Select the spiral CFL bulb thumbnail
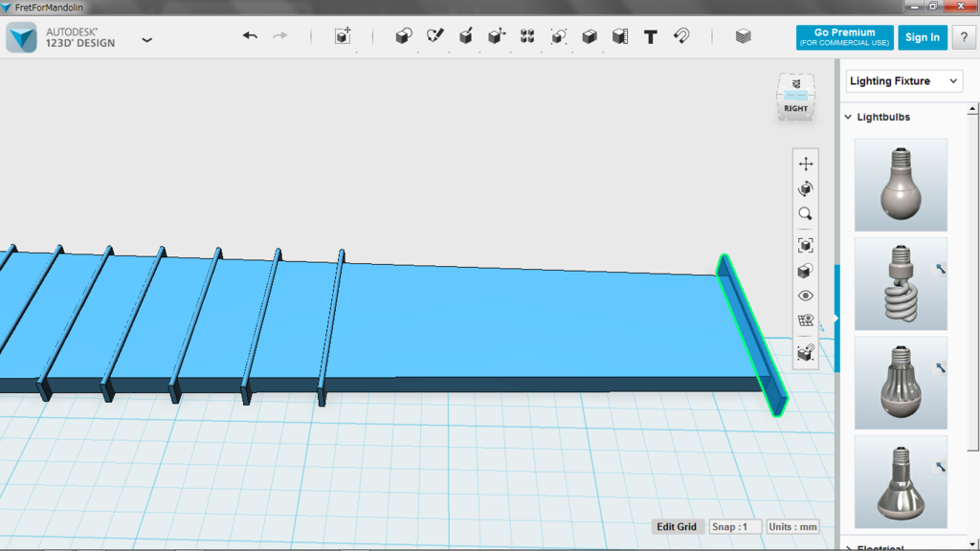This screenshot has width=980, height=551. click(901, 283)
